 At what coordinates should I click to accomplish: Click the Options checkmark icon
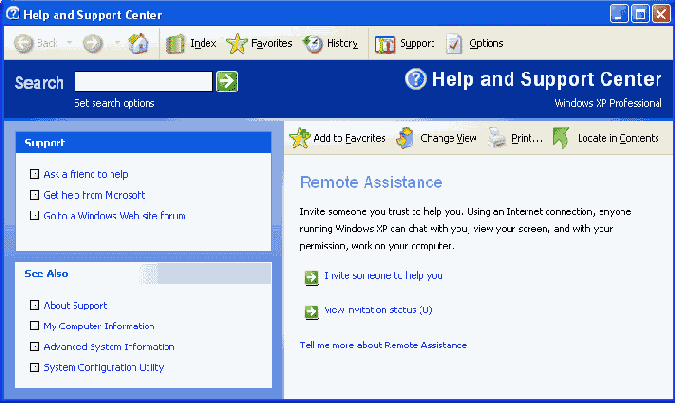454,43
